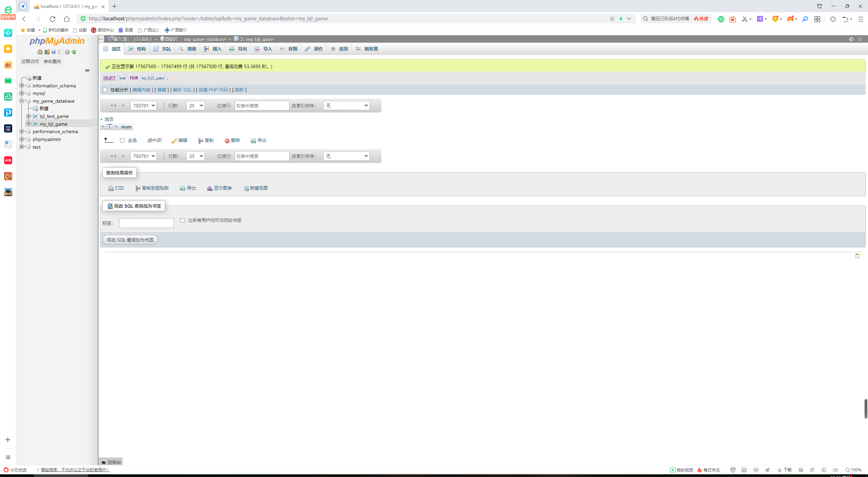Screen dimensions: 868x477
Task: Click the red Delete icon for selected rows
Action: pos(227,141)
